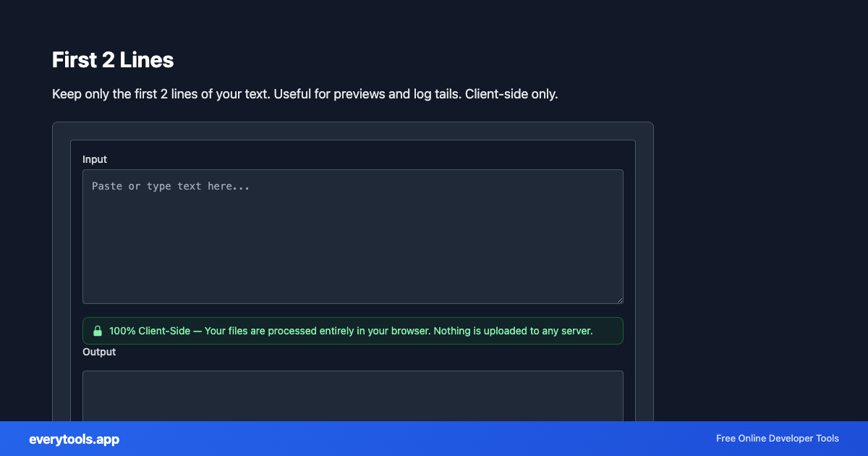Click the 'Output' section label
The height and width of the screenshot is (456, 868).
point(99,352)
